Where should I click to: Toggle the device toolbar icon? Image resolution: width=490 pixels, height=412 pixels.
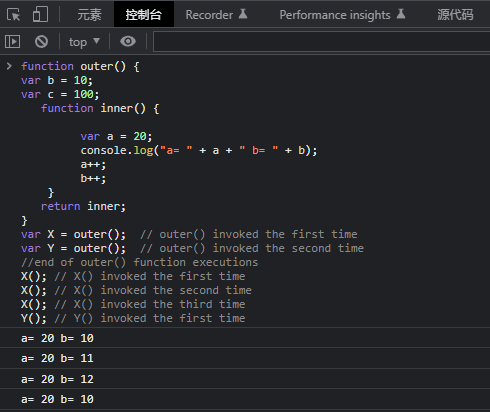coord(40,14)
